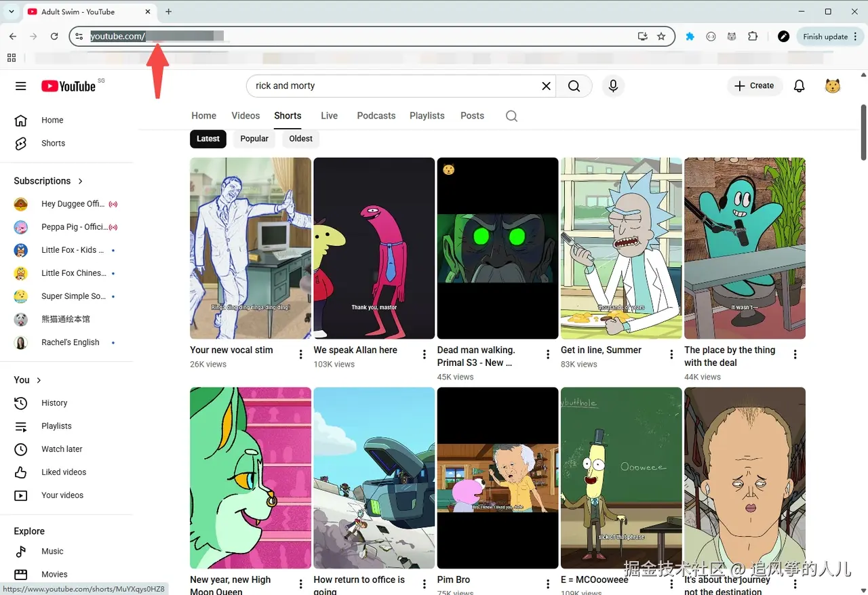This screenshot has height=595, width=868.
Task: Switch to the Podcasts tab
Action: tap(376, 116)
